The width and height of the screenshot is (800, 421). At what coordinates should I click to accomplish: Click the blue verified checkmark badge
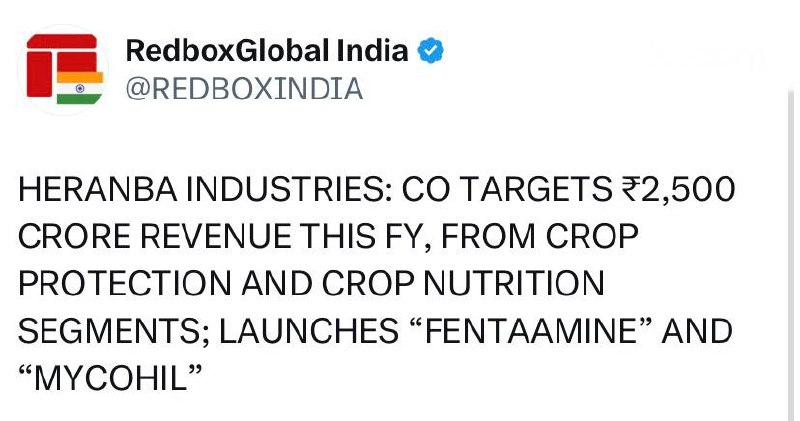point(430,51)
